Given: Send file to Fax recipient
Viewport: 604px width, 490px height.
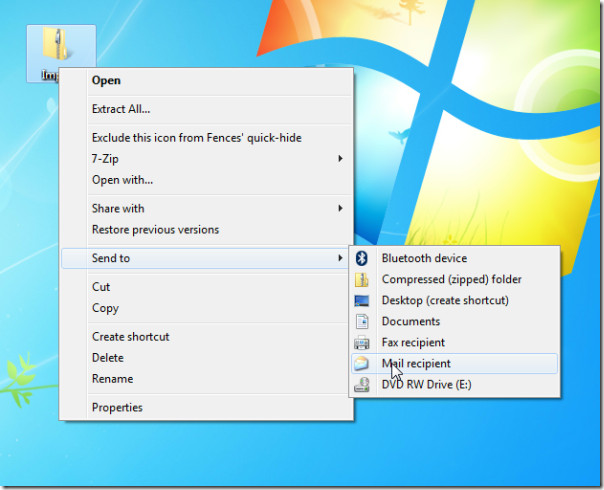Looking at the screenshot, I should (455, 342).
